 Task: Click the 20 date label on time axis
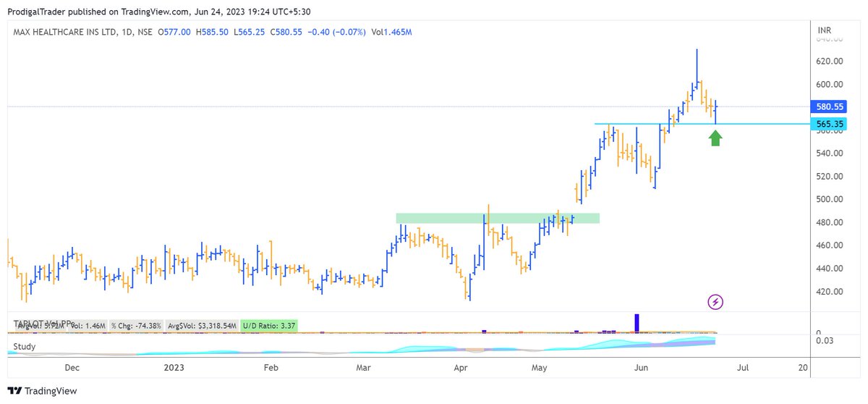pos(803,368)
